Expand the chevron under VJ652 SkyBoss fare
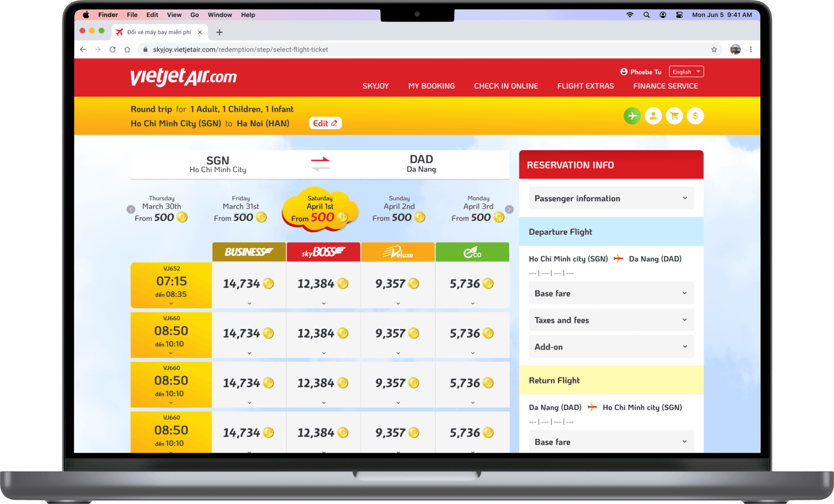This screenshot has width=834, height=504. [324, 303]
